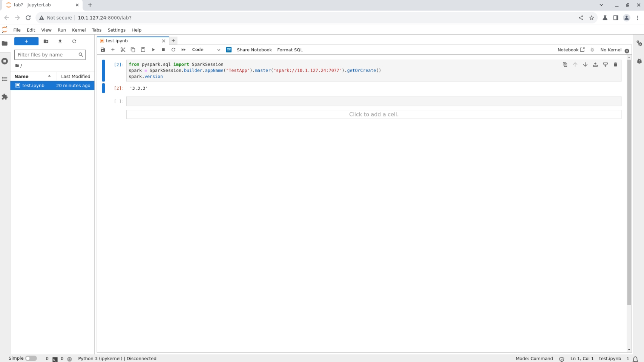Viewport: 644px width, 362px height.
Task: Select the test.ipynb file entry
Action: (x=34, y=85)
